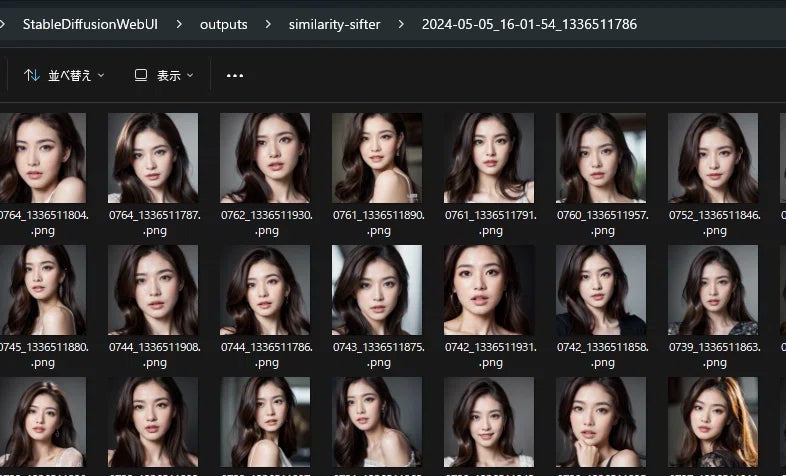Select thumbnail below 0743_1336511875.png
786x476 pixels.
coord(377,422)
